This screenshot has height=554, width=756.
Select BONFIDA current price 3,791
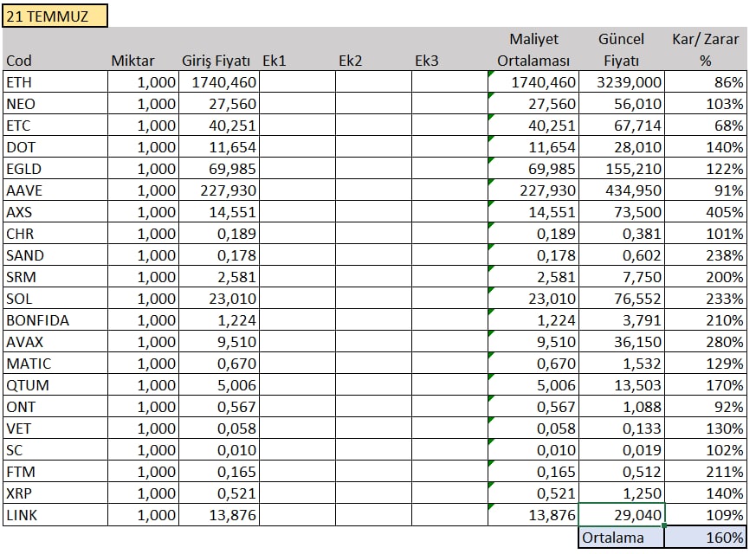tap(622, 320)
